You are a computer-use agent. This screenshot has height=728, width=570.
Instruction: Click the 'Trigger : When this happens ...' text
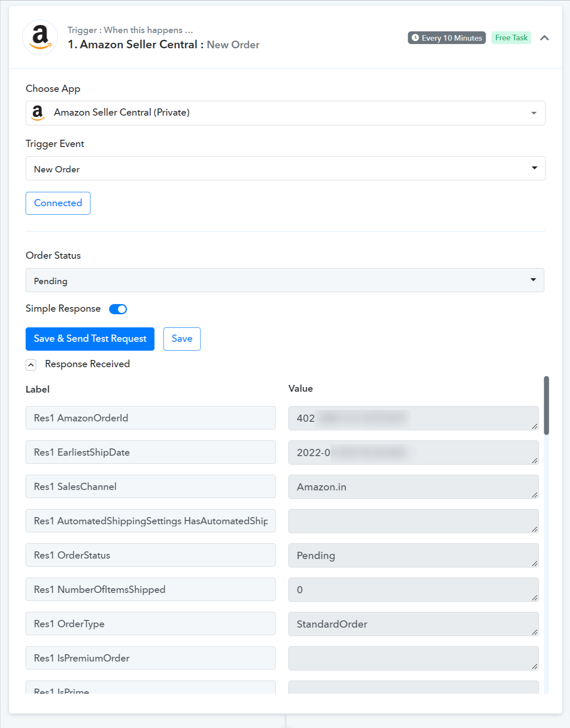pyautogui.click(x=130, y=30)
